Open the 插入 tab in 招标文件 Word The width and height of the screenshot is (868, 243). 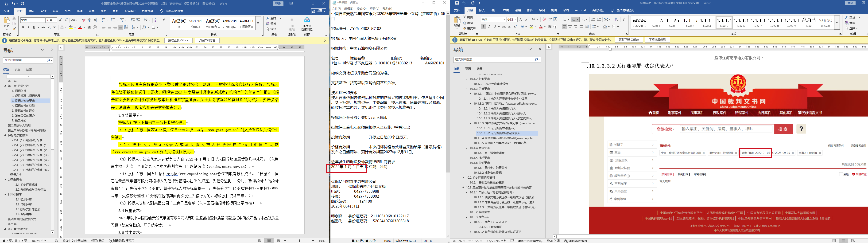click(x=32, y=11)
